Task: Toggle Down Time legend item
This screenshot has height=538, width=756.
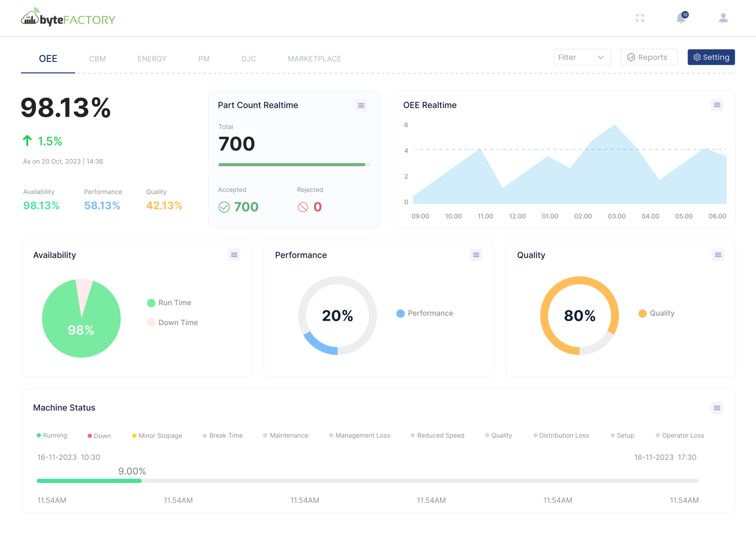Action: click(172, 323)
